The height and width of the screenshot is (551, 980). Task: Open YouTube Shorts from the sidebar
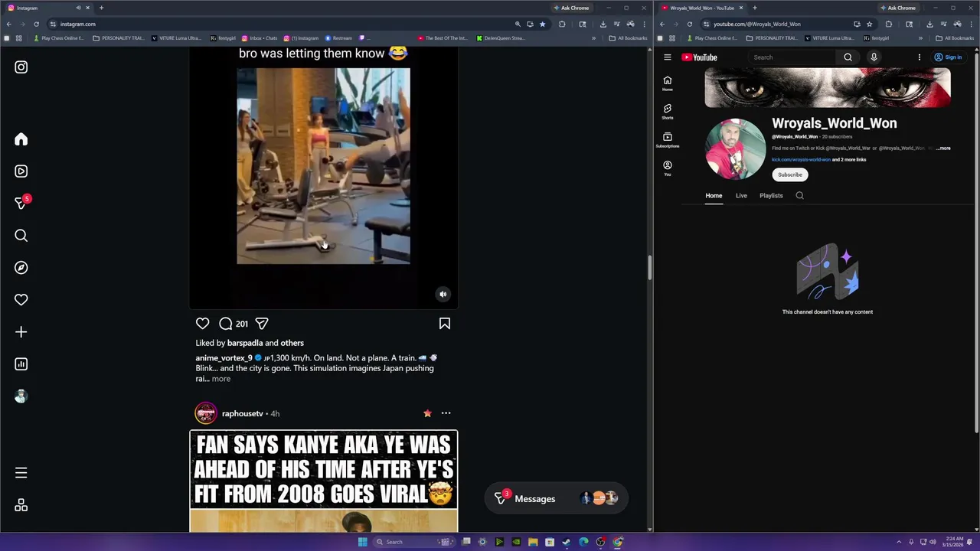click(668, 112)
